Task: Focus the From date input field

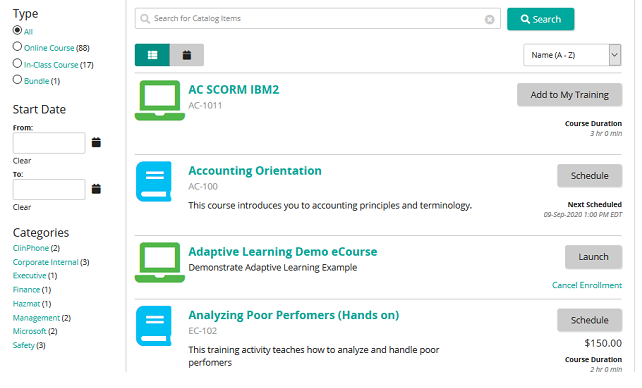Action: point(49,143)
